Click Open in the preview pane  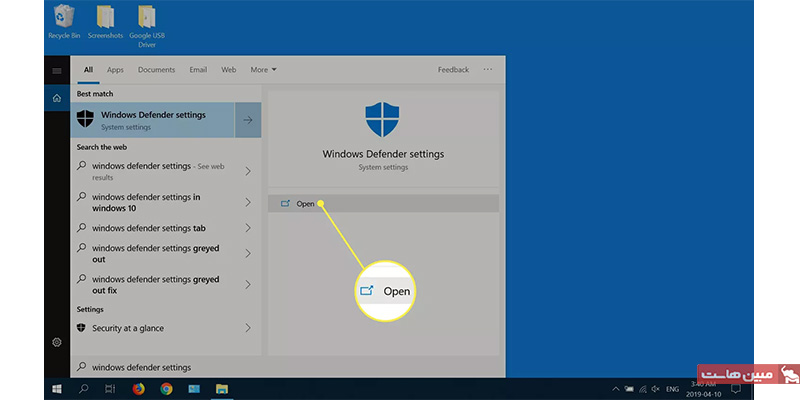383,204
